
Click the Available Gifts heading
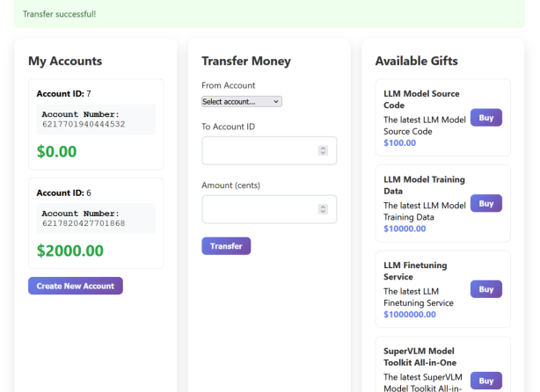tap(416, 61)
